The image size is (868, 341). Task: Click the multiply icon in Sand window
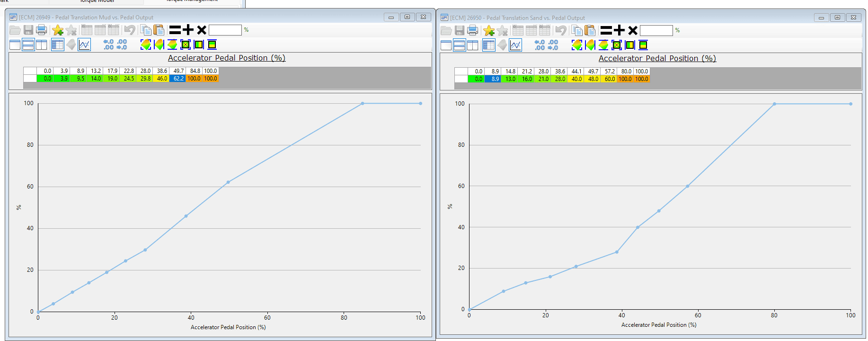(633, 31)
